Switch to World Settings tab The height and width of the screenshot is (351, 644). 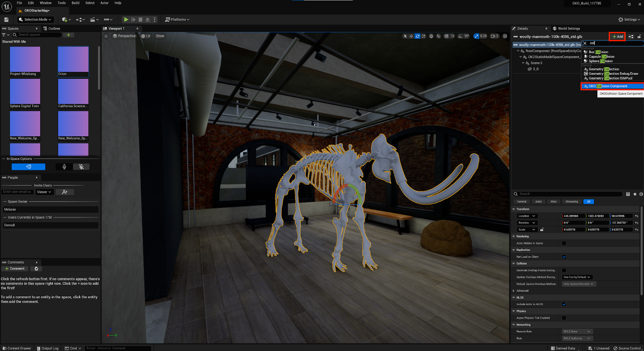click(568, 29)
